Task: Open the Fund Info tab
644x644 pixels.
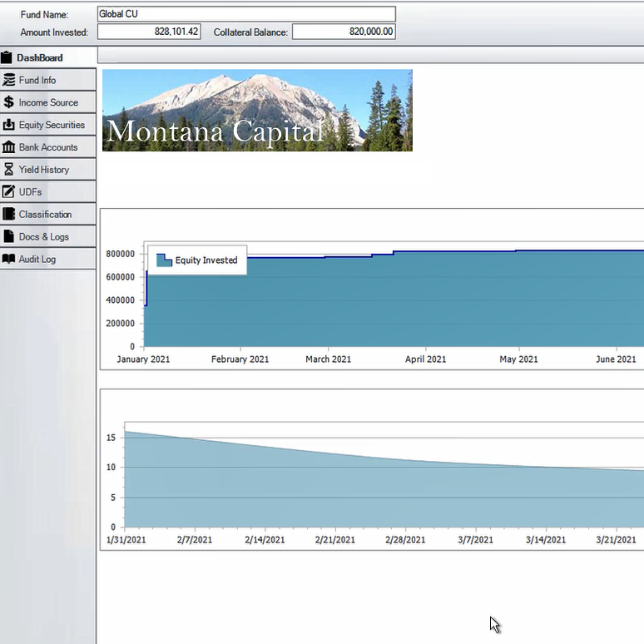Action: [x=37, y=81]
